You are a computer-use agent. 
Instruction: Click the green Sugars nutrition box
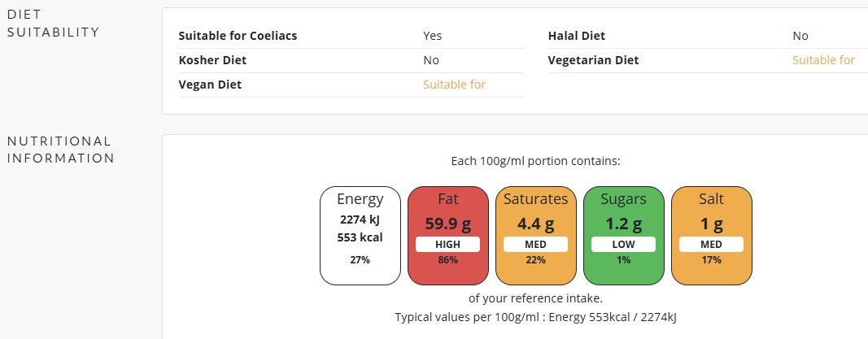pyautogui.click(x=623, y=235)
